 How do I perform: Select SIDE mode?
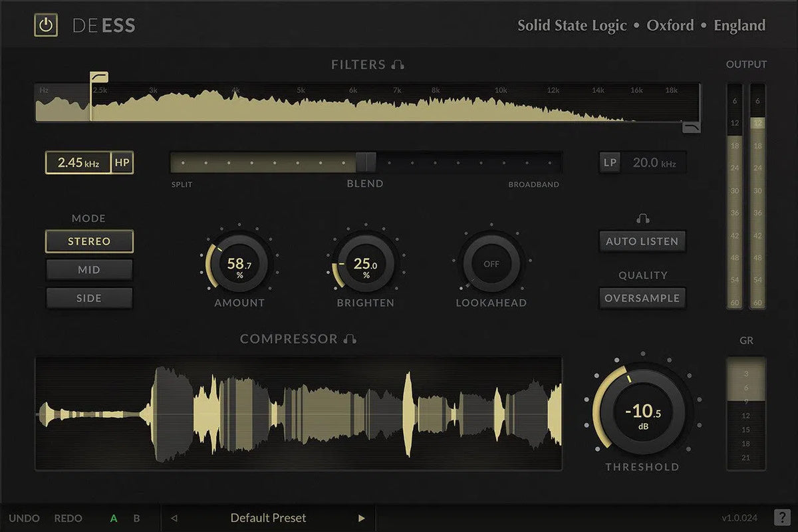click(89, 298)
